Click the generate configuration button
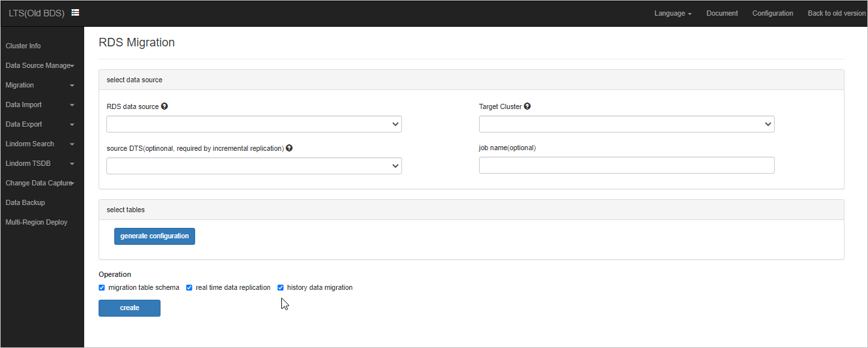Image resolution: width=868 pixels, height=348 pixels. pyautogui.click(x=155, y=236)
